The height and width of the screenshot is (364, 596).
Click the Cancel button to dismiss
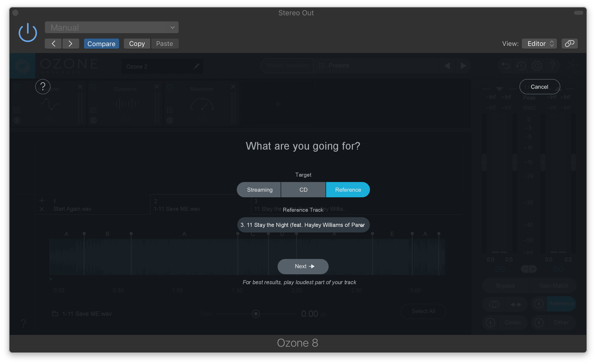tap(539, 87)
